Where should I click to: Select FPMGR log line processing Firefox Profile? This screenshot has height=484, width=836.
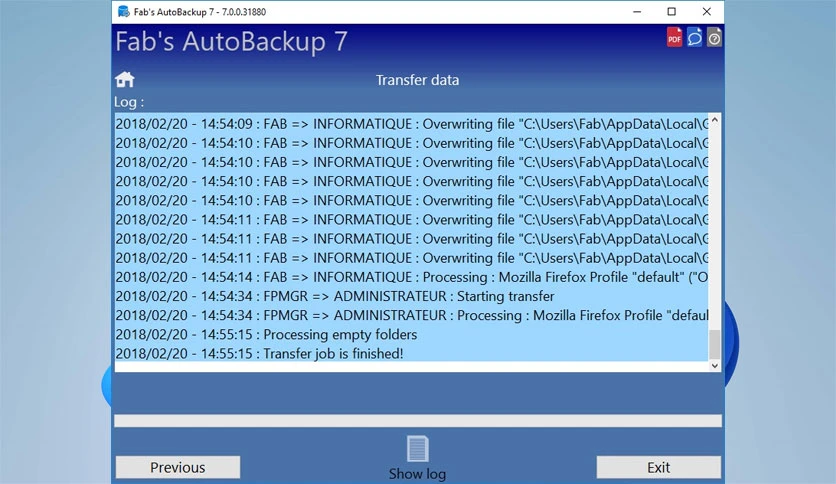[x=412, y=315]
